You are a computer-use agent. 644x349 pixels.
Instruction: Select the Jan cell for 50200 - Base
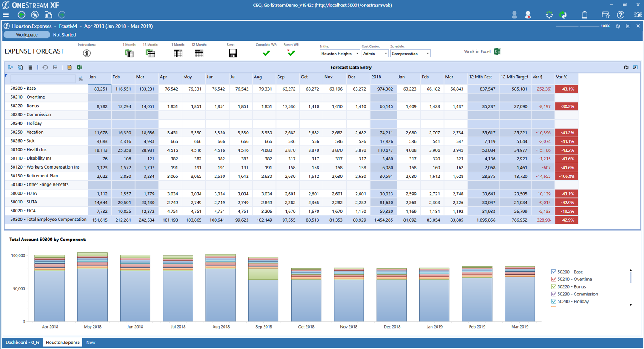pos(100,89)
